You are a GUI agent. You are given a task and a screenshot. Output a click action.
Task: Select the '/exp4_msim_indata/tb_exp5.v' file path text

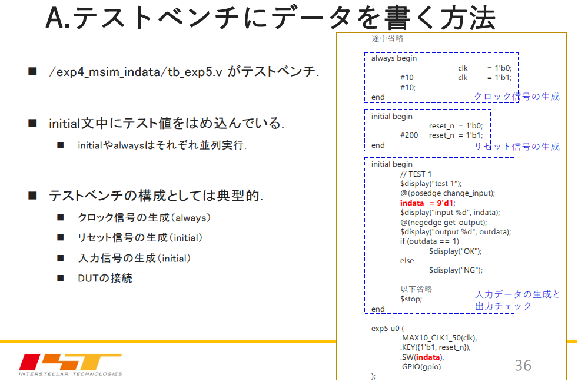(136, 71)
